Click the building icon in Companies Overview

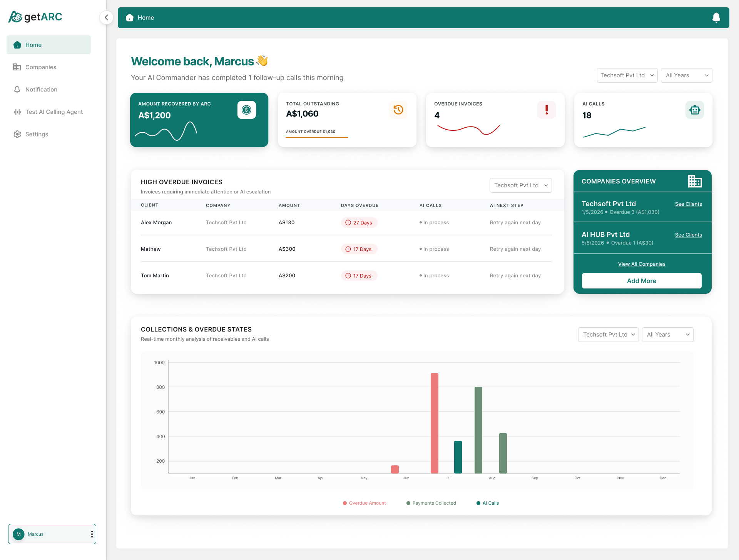695,181
